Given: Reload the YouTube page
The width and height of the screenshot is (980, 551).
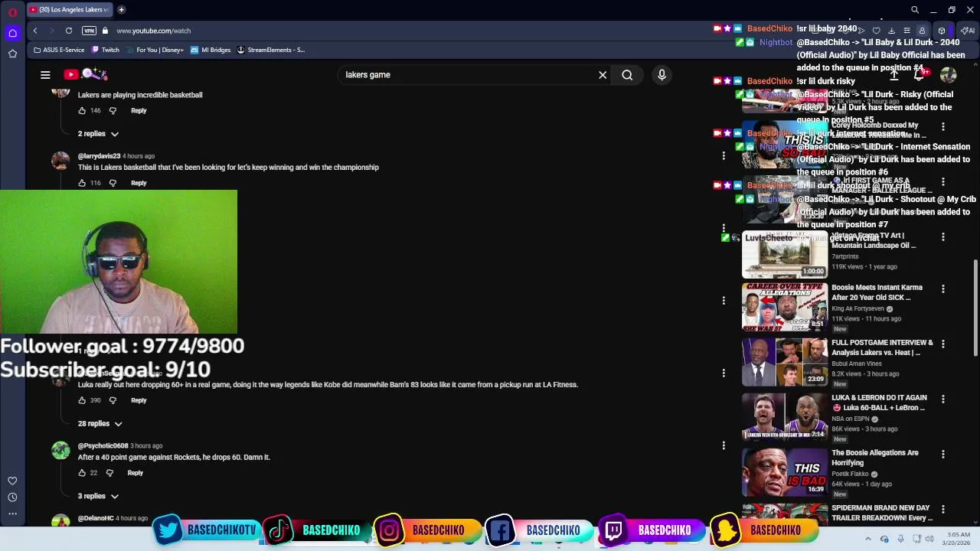Looking at the screenshot, I should click(69, 31).
